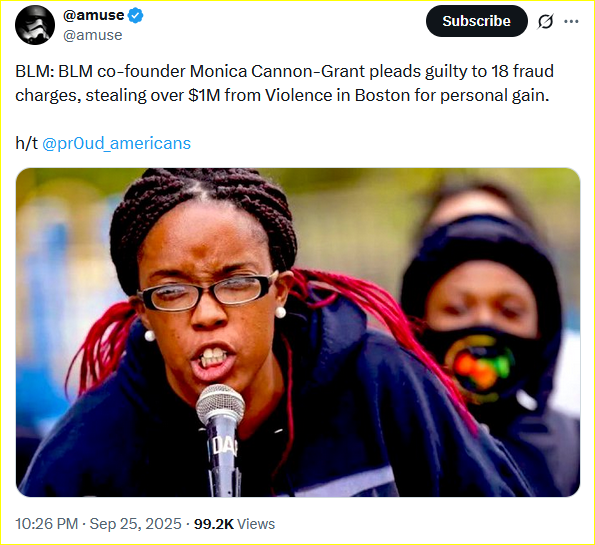Click the Views label near the timestamp
The width and height of the screenshot is (595, 545).
(x=256, y=524)
